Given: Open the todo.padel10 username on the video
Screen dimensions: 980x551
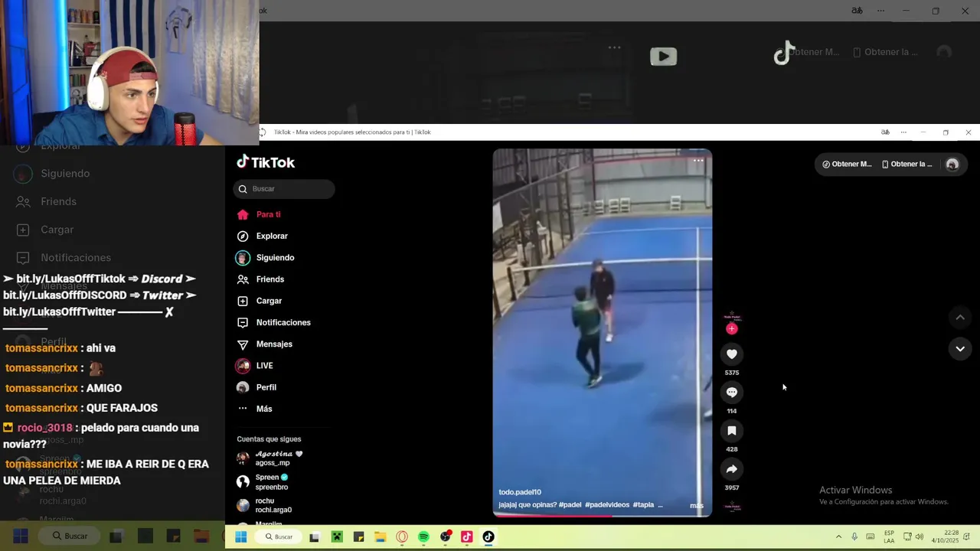Looking at the screenshot, I should (x=520, y=492).
